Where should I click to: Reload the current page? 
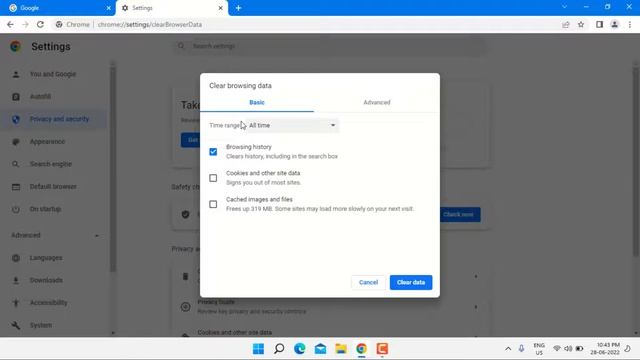[x=40, y=24]
